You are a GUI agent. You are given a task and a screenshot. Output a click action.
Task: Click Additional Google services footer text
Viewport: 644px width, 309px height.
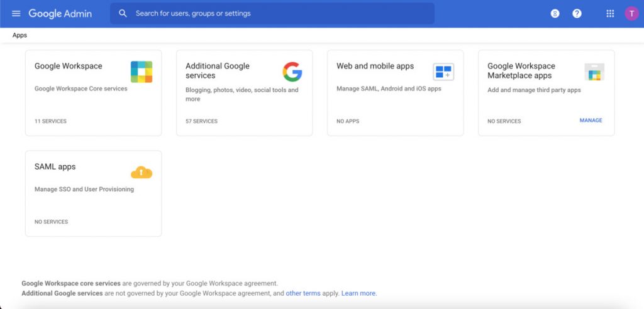[62, 293]
